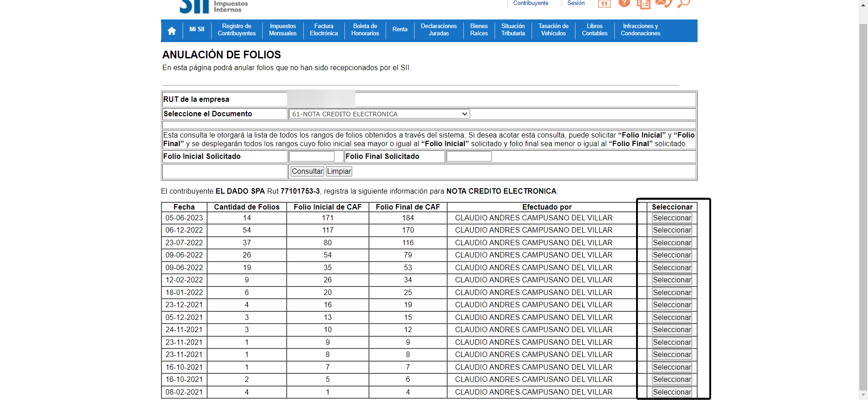Click the RUT de la empresa label
The image size is (868, 400).
pos(196,100)
